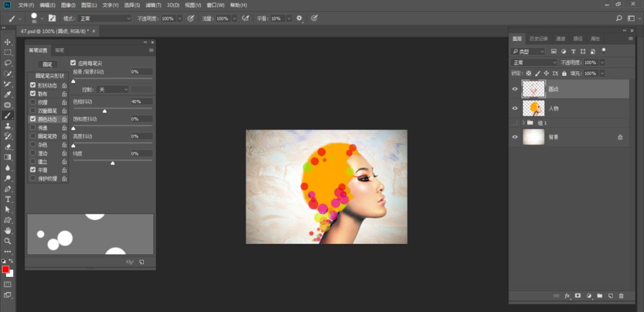The width and height of the screenshot is (644, 312).
Task: Lock all for layer padlock icon
Action: pyautogui.click(x=564, y=73)
